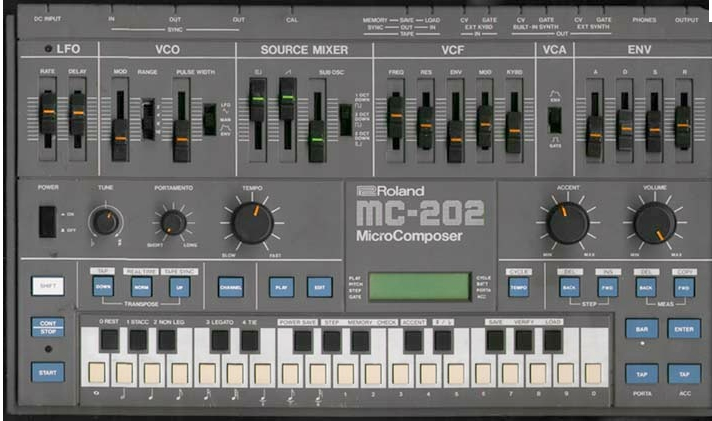
Task: Click the 4 TIE black key
Action: pyautogui.click(x=249, y=340)
